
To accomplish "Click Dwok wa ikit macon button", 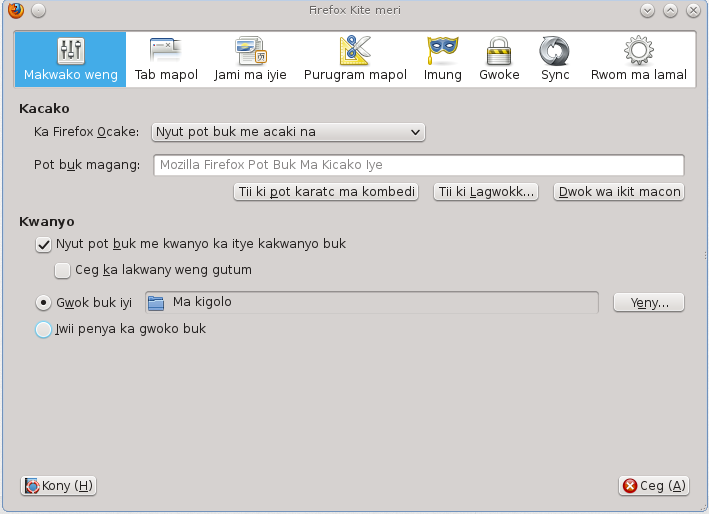I will [x=619, y=192].
